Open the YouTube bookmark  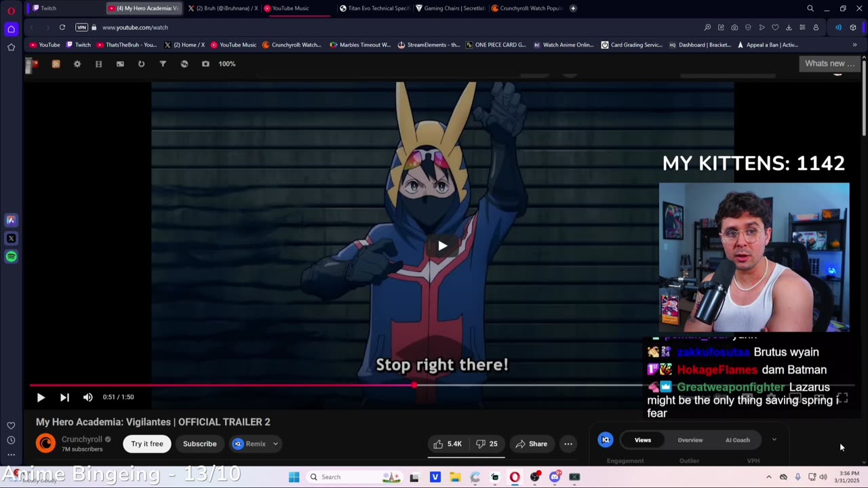[x=45, y=45]
